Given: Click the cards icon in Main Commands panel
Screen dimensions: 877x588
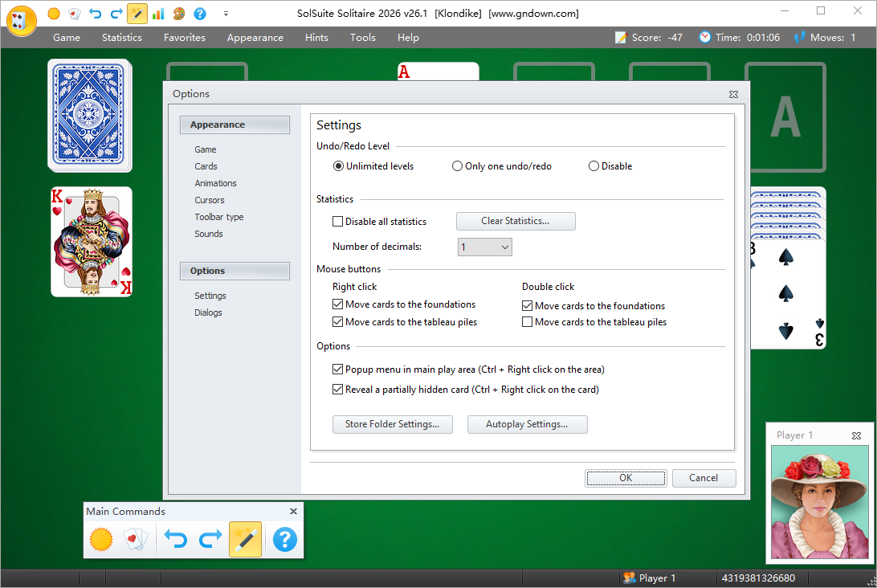Looking at the screenshot, I should click(136, 539).
